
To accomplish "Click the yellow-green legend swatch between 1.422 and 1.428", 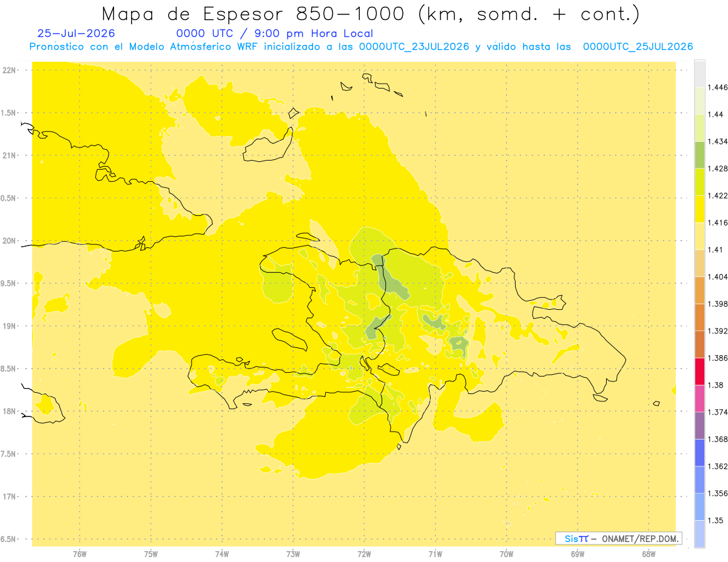I will [699, 182].
